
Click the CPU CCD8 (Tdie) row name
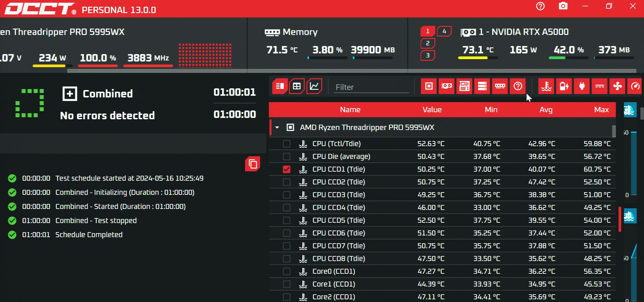coord(339,259)
